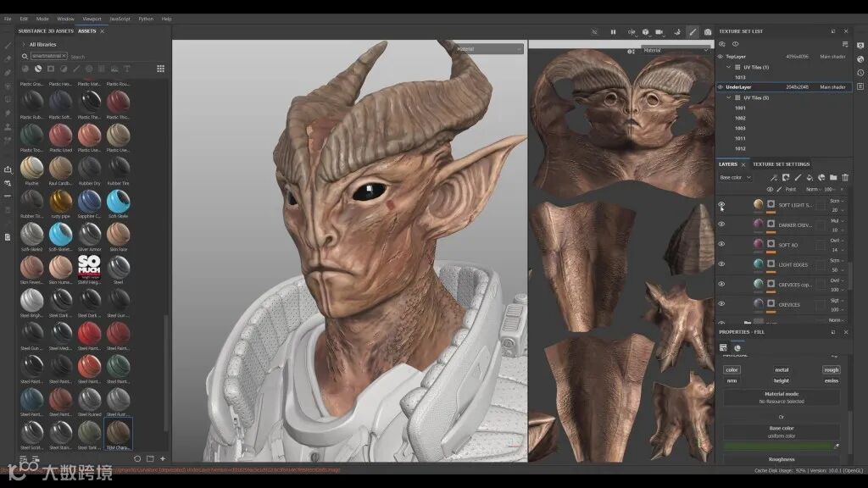
Task: Toggle visibility of TopLayer texture set
Action: [x=721, y=57]
